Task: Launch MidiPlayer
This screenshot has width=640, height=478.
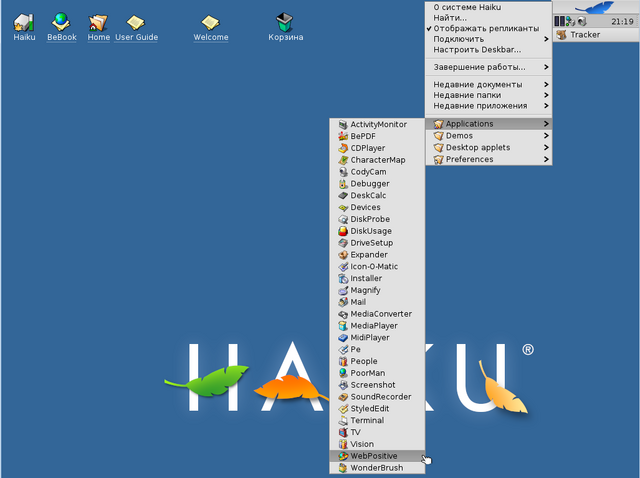Action: click(x=377, y=338)
